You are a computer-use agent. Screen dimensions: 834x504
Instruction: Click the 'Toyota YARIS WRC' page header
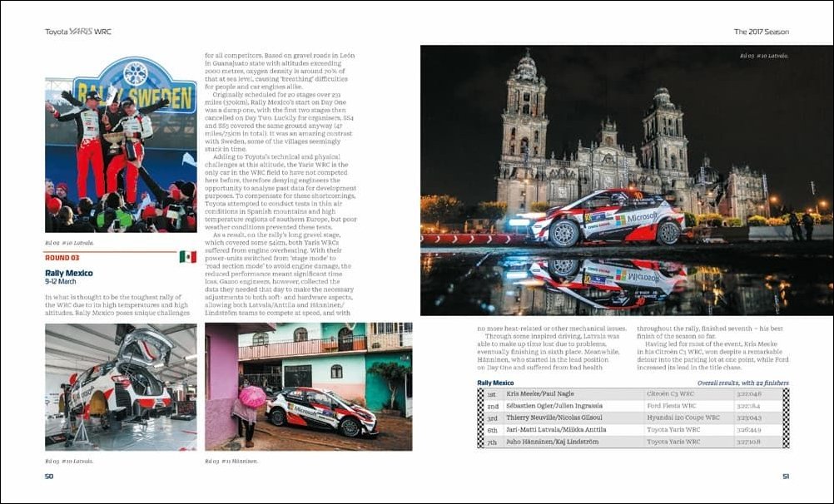78,32
